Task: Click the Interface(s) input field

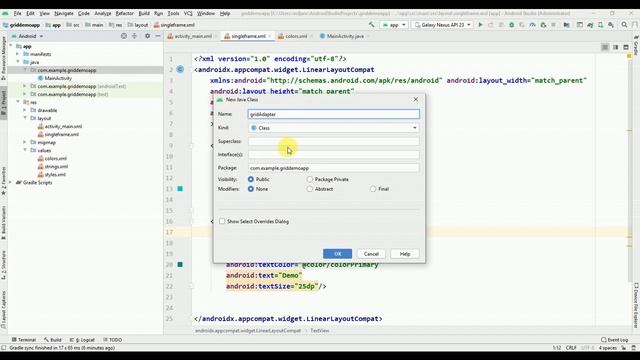Action: click(x=333, y=155)
